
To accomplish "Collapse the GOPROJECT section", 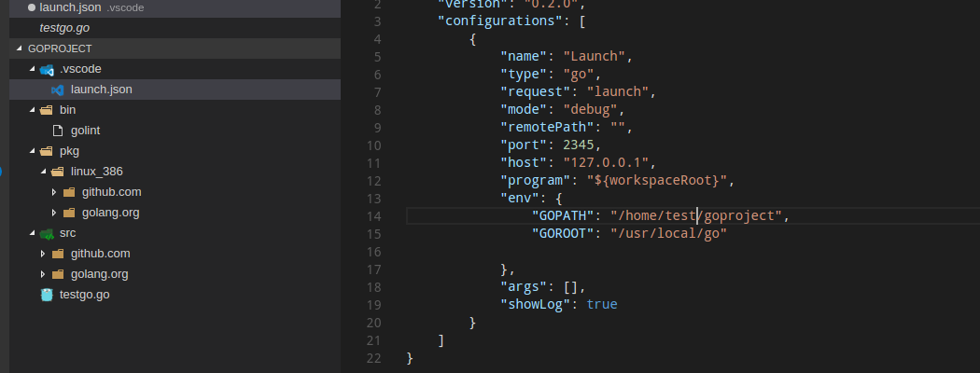I will tap(20, 48).
